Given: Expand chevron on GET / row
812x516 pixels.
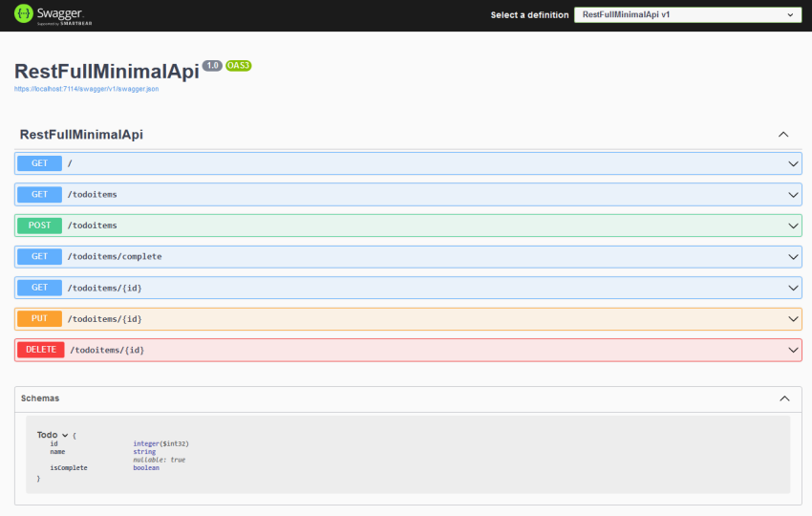Looking at the screenshot, I should (x=793, y=163).
